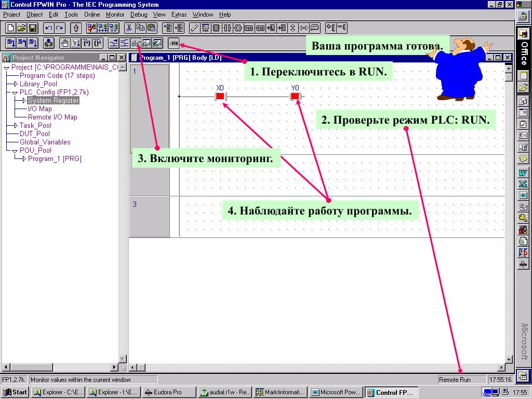This screenshot has width=532, height=399.
Task: Select I/O Map in Project Navigator
Action: coord(39,109)
